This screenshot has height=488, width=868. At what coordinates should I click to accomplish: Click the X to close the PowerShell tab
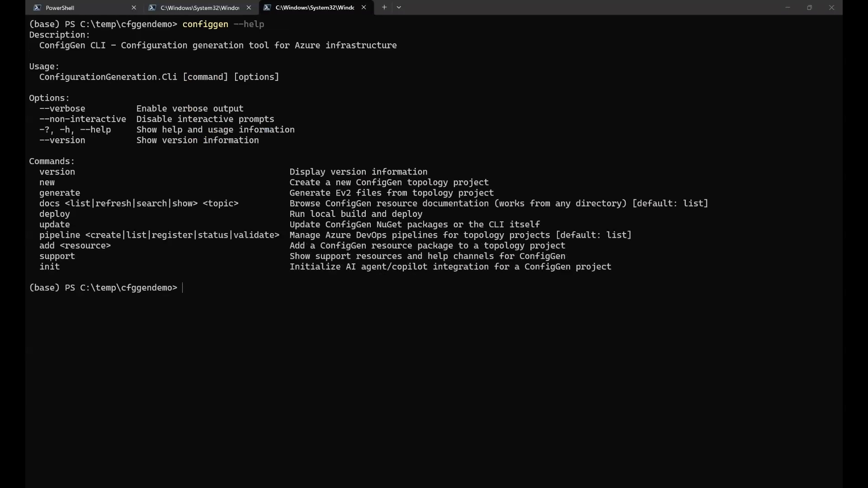coord(134,8)
